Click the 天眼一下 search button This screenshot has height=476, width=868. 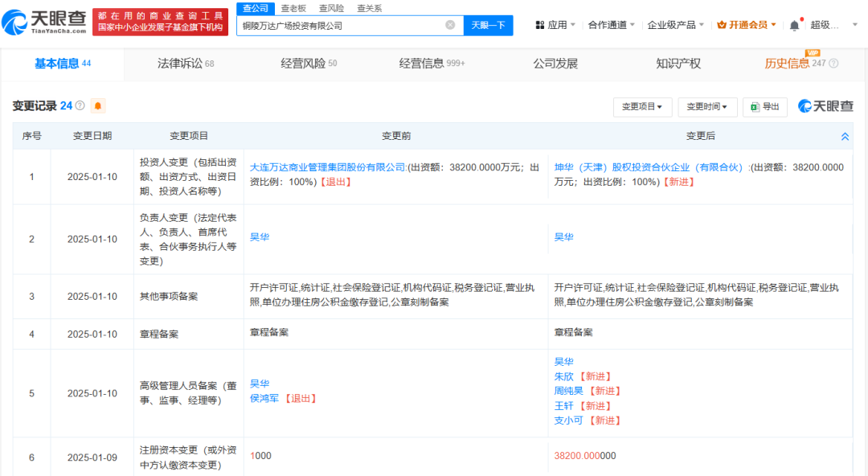[x=488, y=25]
